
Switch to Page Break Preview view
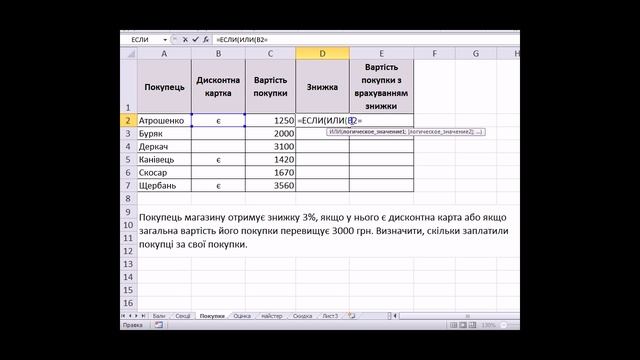pos(472,325)
